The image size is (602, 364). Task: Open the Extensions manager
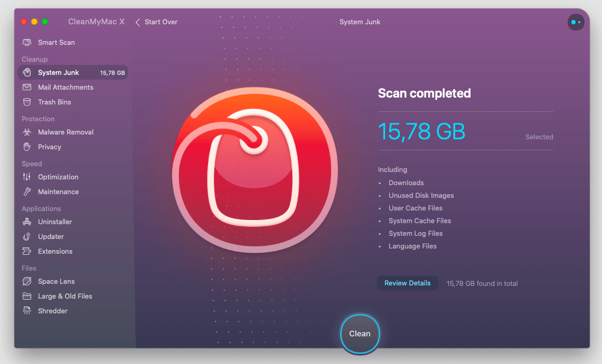[55, 251]
